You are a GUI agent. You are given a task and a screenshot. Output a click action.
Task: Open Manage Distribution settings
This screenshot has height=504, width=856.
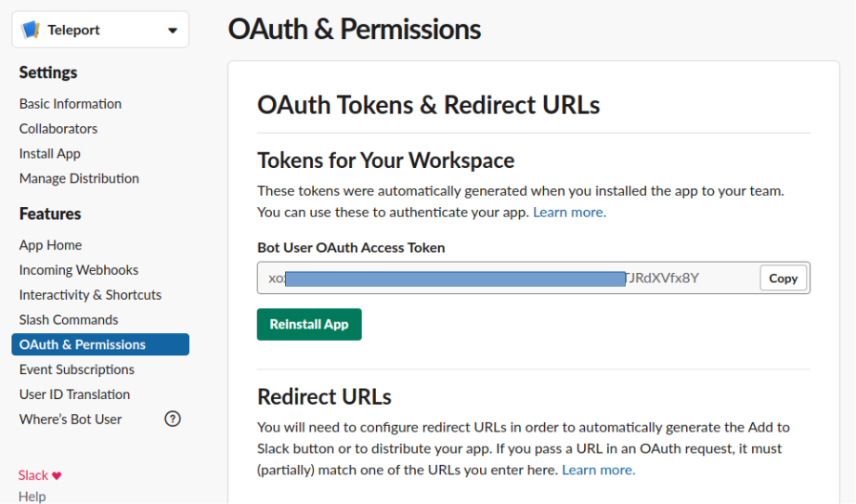(x=79, y=178)
